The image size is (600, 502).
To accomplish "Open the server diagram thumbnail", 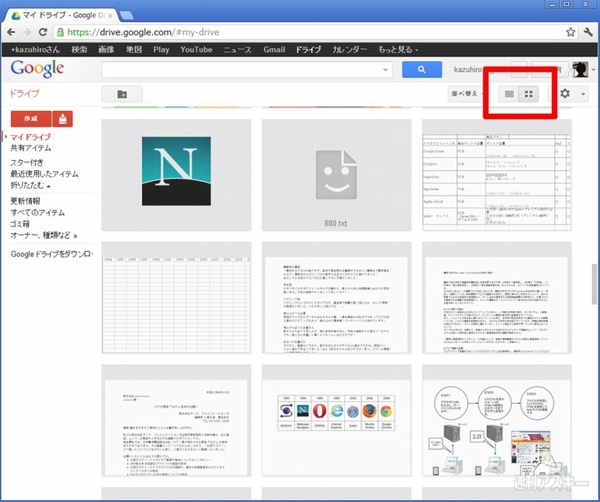I will pos(496,420).
